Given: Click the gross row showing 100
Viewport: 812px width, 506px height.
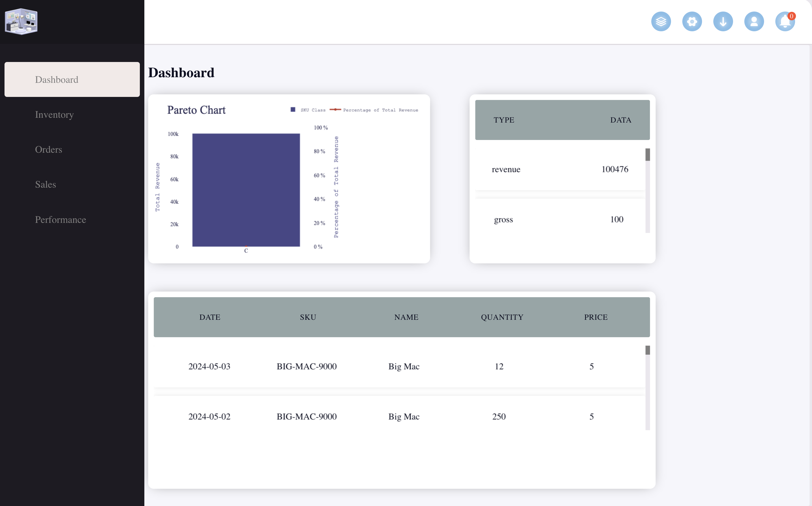Looking at the screenshot, I should 559,219.
